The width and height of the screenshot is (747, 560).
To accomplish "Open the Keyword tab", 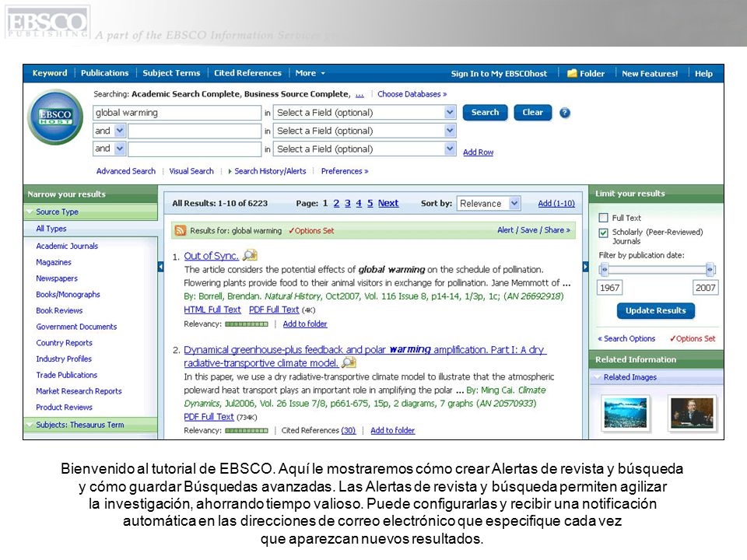I will coord(50,73).
